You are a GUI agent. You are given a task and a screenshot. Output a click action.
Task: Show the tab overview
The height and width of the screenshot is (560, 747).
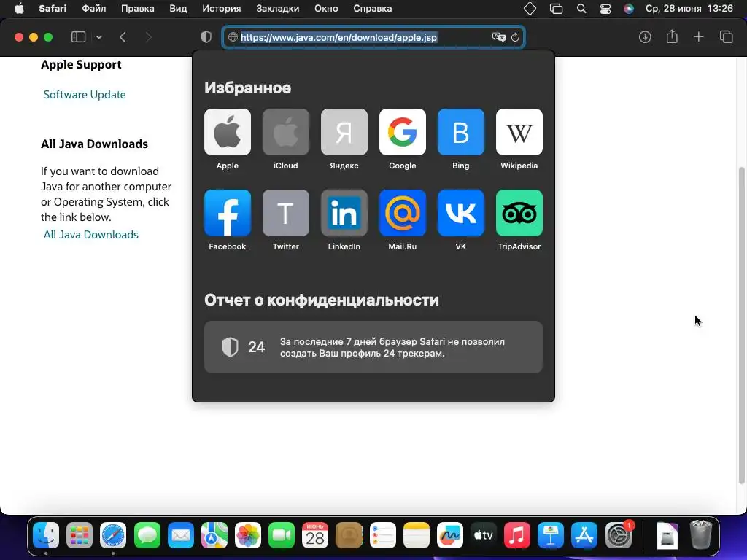tap(726, 37)
